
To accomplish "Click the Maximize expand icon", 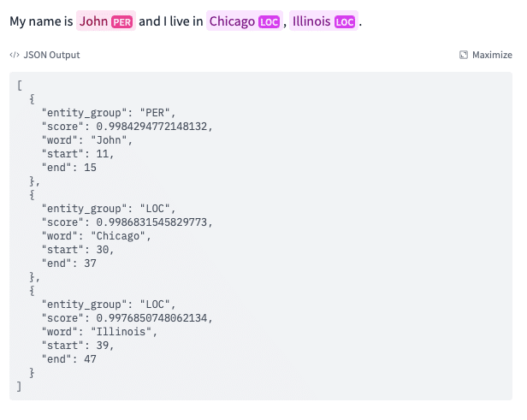I will click(464, 56).
